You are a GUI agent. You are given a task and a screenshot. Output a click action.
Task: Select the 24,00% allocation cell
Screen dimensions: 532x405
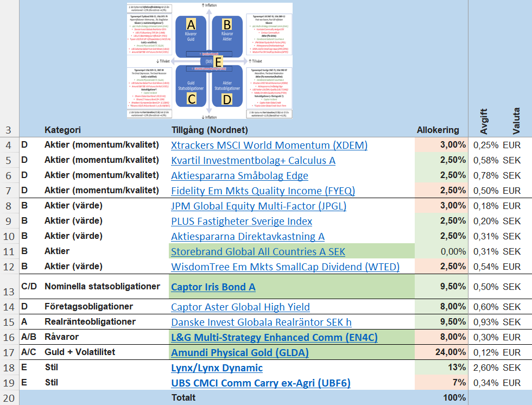(441, 352)
